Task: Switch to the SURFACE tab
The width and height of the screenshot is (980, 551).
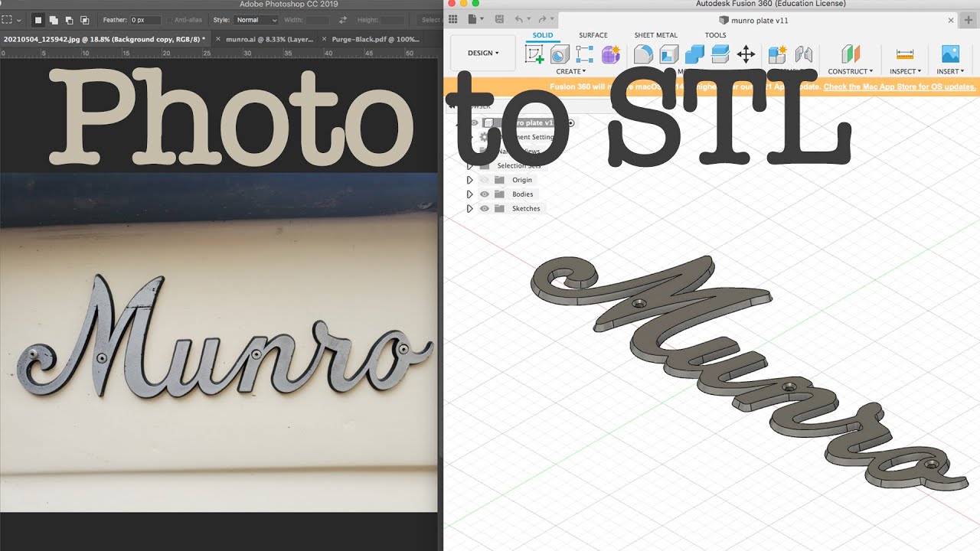Action: click(593, 35)
